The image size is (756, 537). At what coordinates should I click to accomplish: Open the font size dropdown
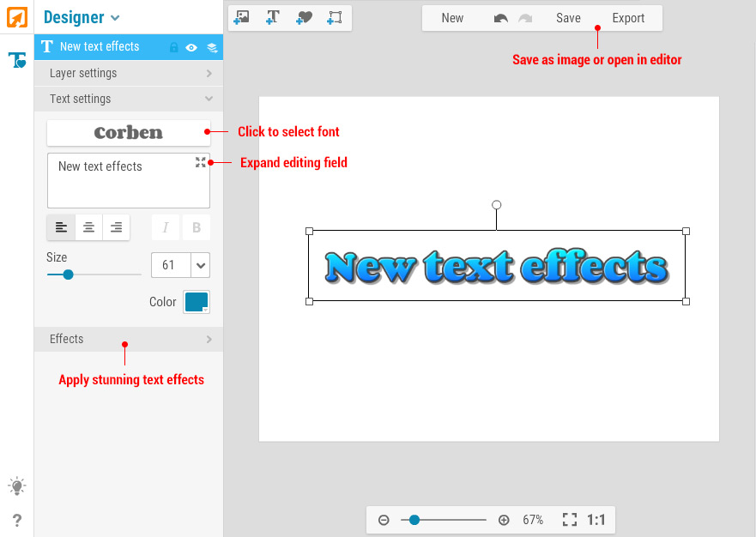pos(201,265)
